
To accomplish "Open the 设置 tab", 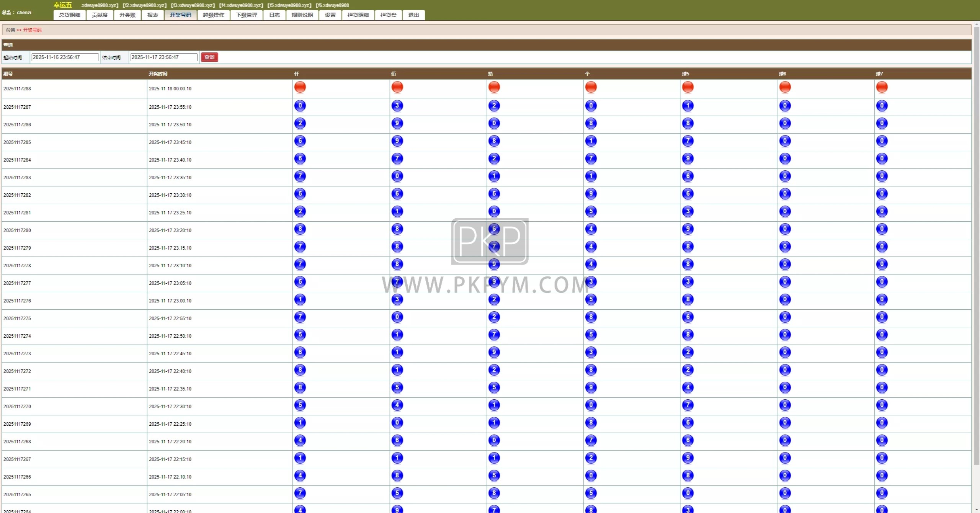I will [x=330, y=15].
